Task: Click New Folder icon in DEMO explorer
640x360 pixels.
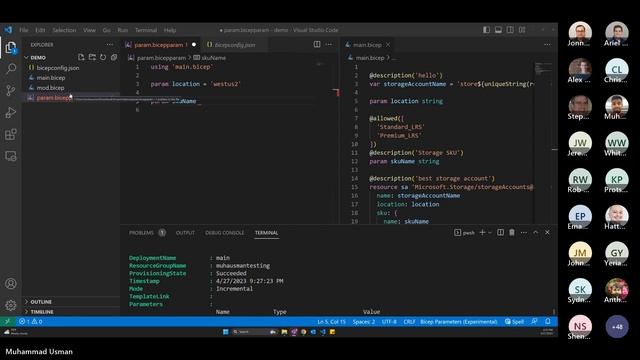Action: 92,58
